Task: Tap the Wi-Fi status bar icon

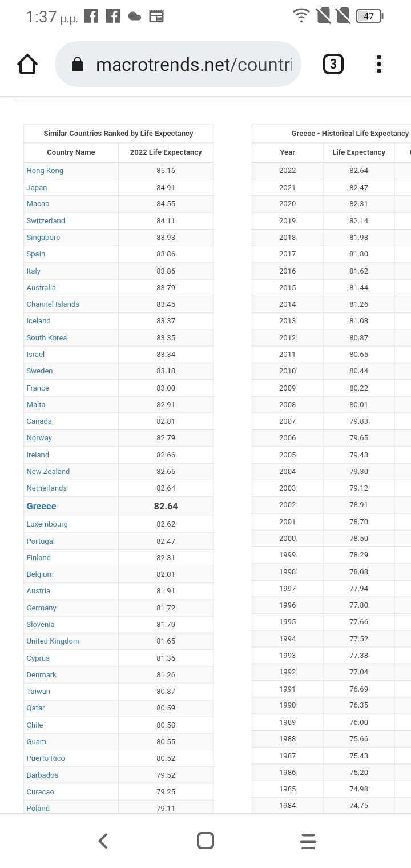Action: (300, 16)
